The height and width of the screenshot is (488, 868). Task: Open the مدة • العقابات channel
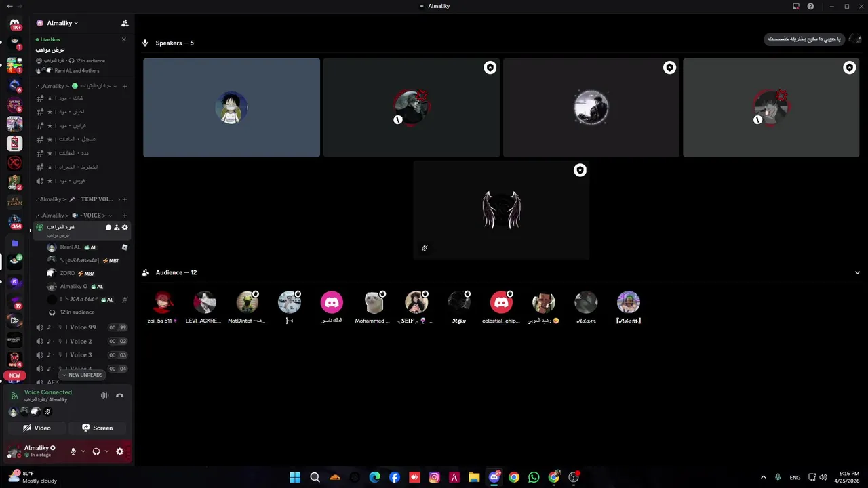pyautogui.click(x=81, y=153)
